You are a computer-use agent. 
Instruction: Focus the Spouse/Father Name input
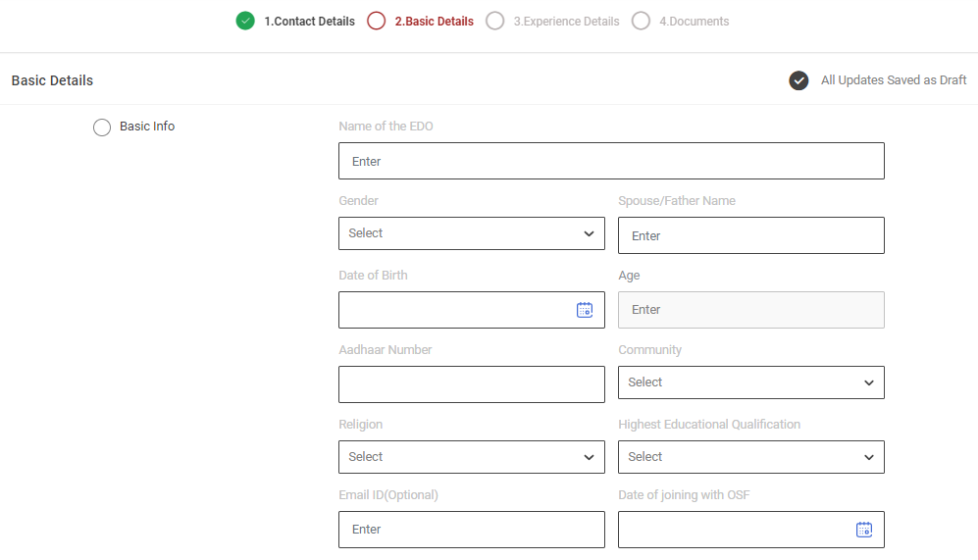click(x=750, y=235)
